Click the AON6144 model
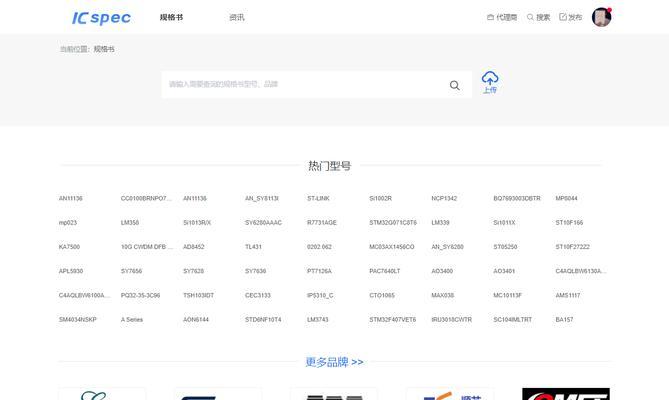Screen dimensions: 669x400 (x=196, y=320)
